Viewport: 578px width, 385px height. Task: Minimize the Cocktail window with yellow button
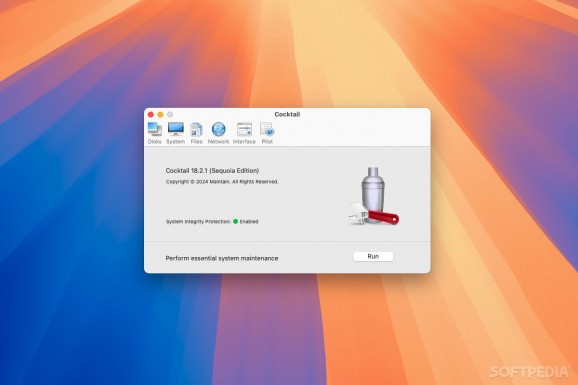(x=160, y=115)
